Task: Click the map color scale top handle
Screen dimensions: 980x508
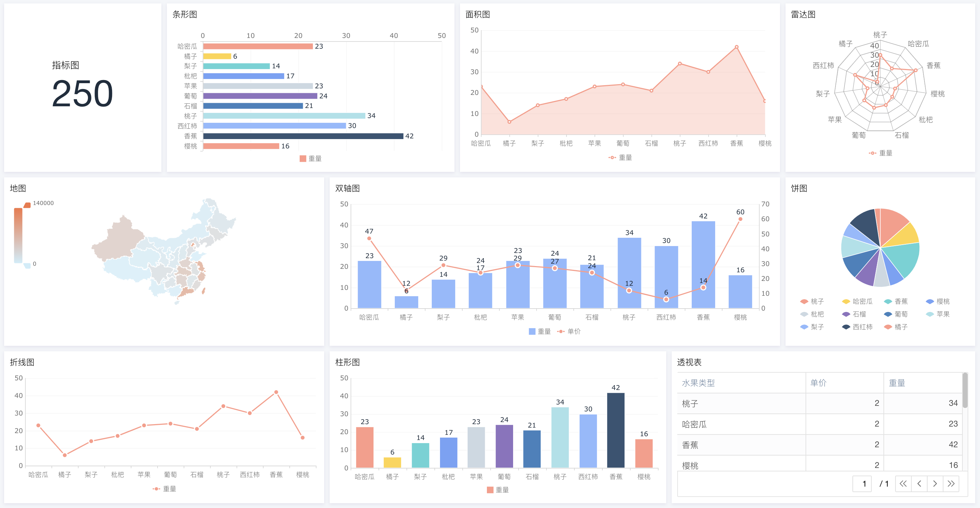Action: (x=27, y=206)
